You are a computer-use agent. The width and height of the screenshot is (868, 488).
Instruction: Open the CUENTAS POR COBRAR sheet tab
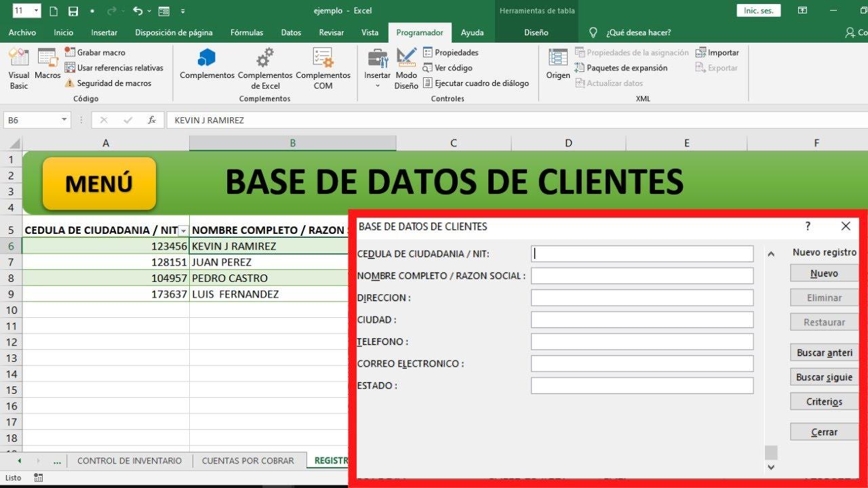[248, 460]
